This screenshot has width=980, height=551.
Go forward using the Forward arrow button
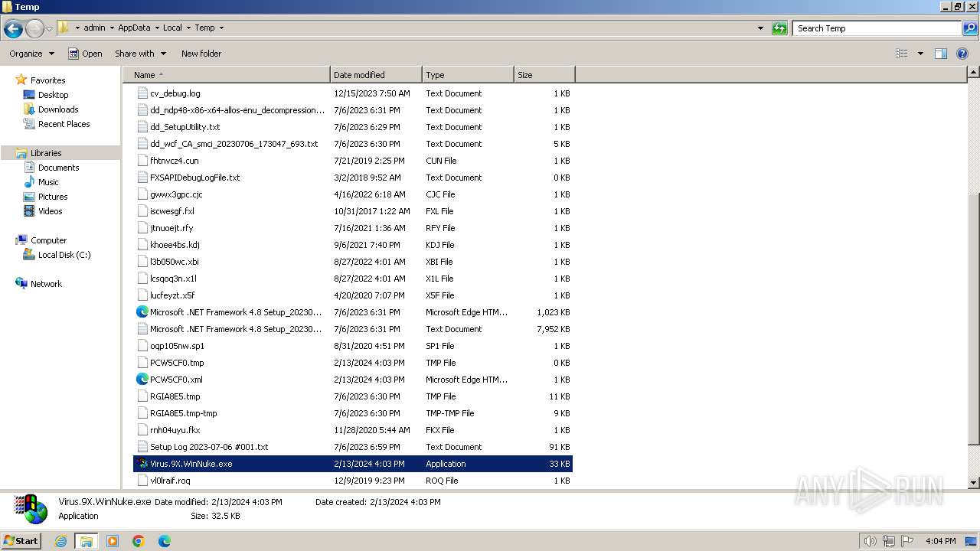point(34,28)
